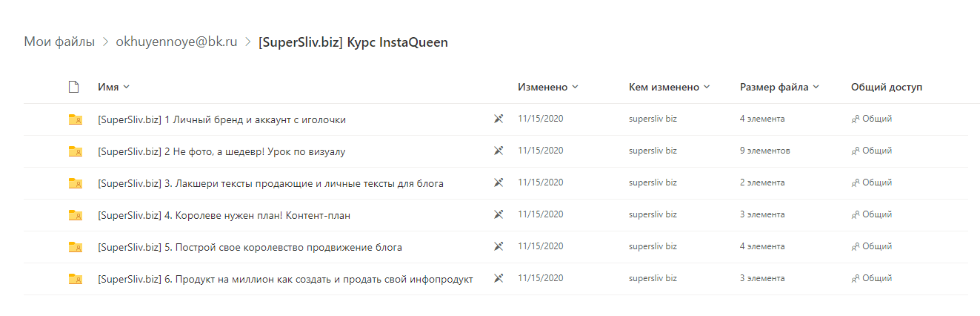
Task: Click Общий доступ column header
Action: (x=887, y=87)
